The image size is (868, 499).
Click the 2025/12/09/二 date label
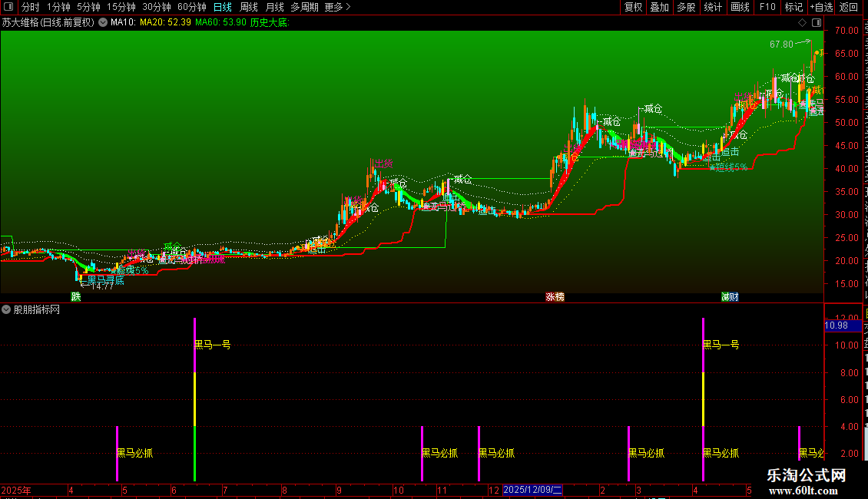point(532,490)
